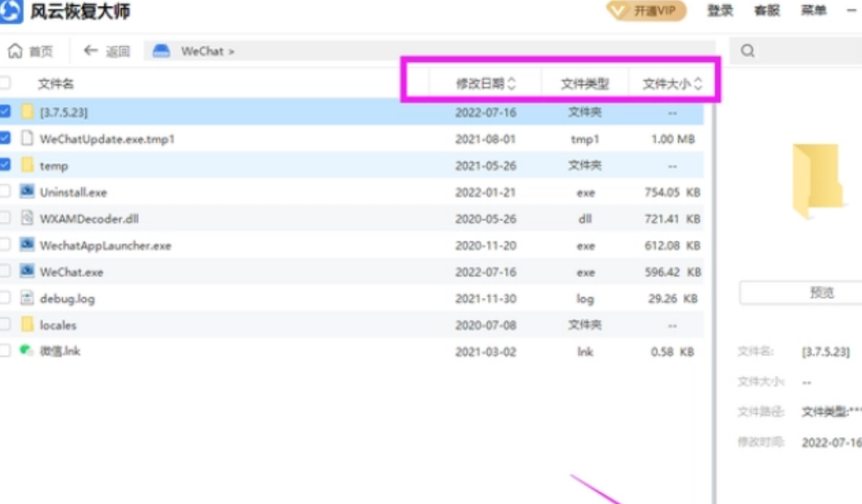
Task: Check the WechatAppLauncher.exe checkbox
Action: (5, 244)
